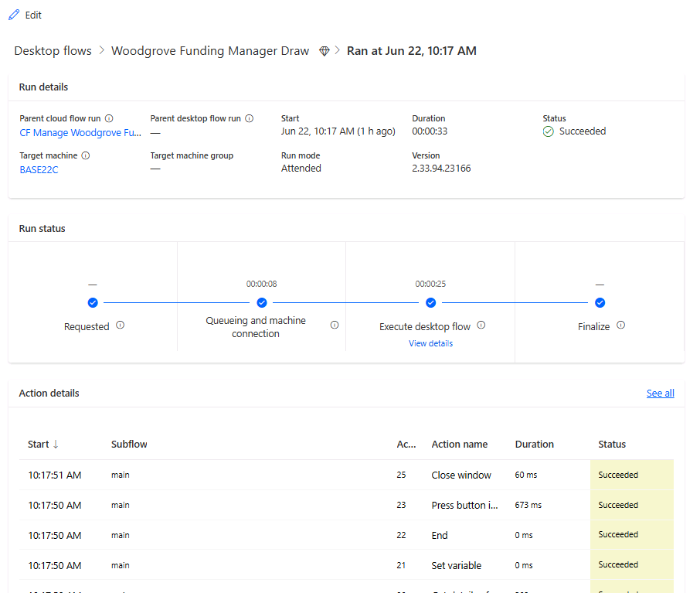Click info icon next to Target machine
The image size is (700, 593).
tap(86, 155)
